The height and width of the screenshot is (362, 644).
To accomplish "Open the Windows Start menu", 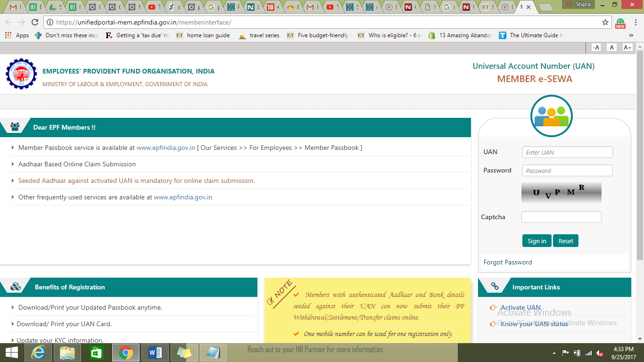I will coord(11,353).
